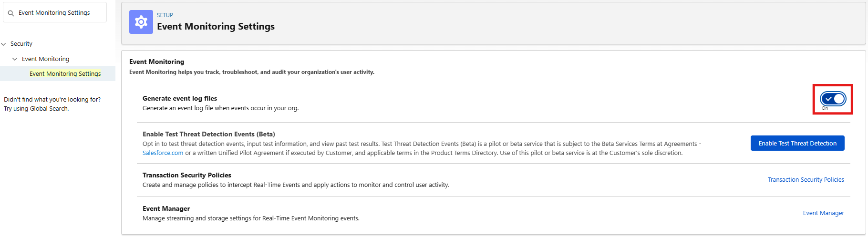Toggle Generate event log files switch
The image size is (868, 238).
[x=833, y=99]
